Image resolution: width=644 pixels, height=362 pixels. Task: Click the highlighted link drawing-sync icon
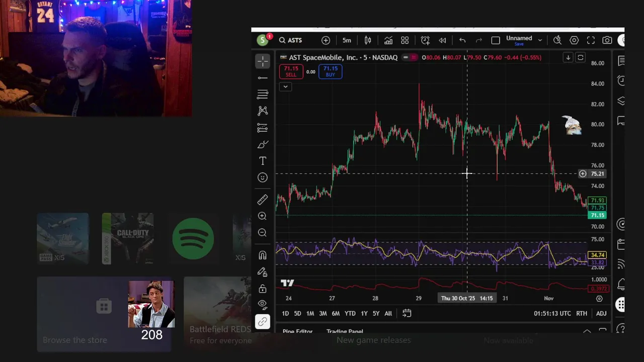pos(263,322)
